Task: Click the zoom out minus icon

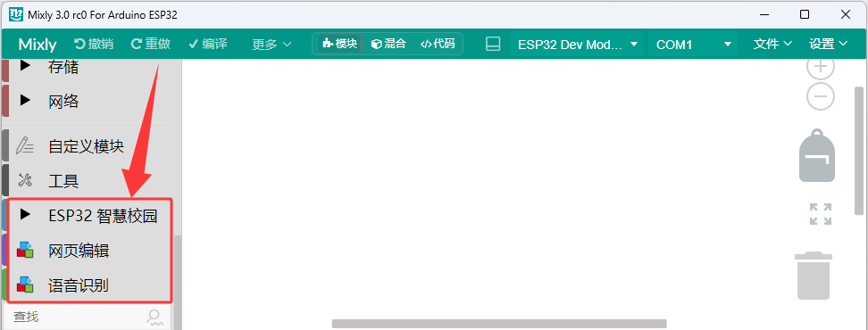Action: (821, 97)
